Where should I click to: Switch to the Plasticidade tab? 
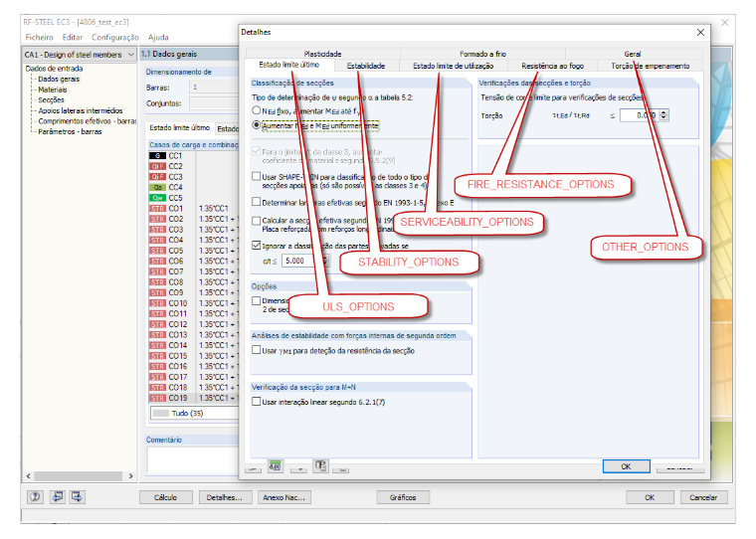click(x=322, y=54)
